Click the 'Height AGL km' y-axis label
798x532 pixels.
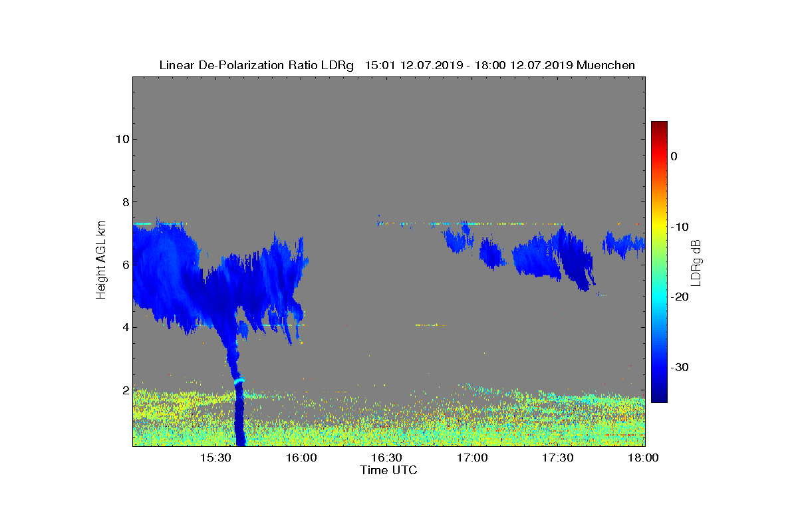101,261
